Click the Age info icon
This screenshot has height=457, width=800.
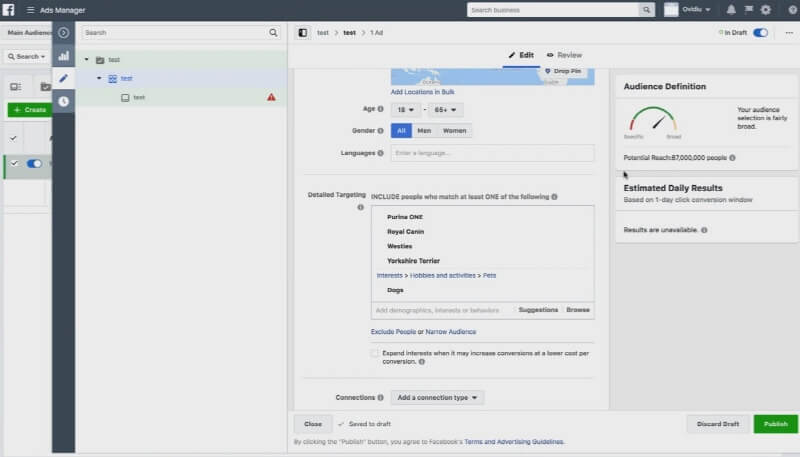click(x=380, y=109)
